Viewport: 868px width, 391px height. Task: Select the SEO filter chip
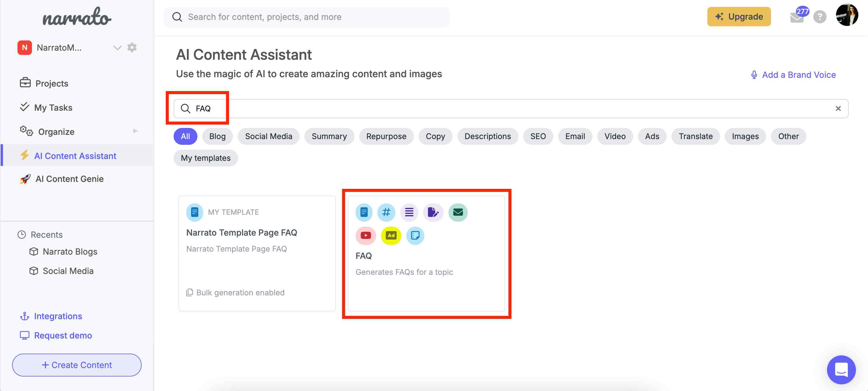(538, 136)
